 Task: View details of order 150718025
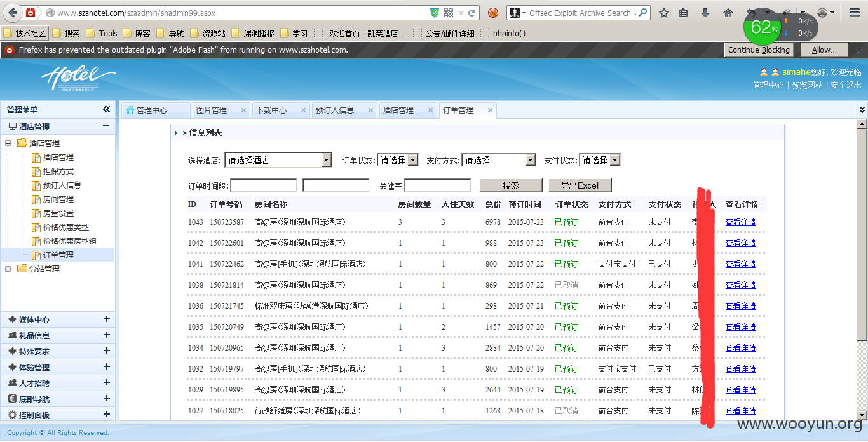741,411
